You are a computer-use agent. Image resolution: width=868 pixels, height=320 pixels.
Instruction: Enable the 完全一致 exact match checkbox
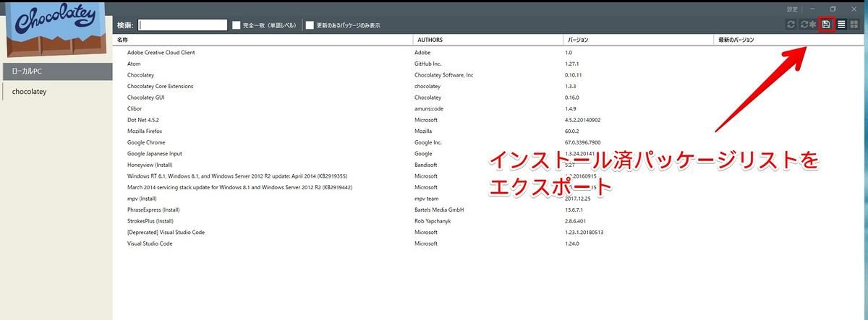point(237,25)
